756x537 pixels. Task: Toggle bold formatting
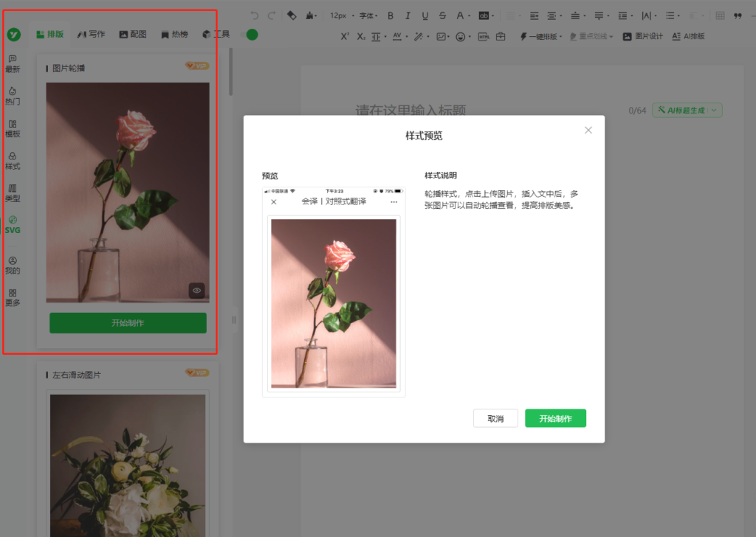[x=391, y=16]
